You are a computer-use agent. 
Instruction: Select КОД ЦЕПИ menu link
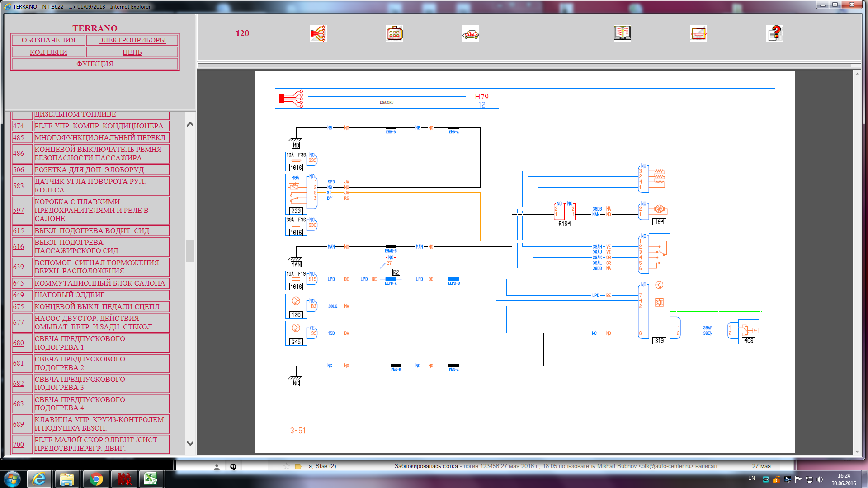(48, 52)
